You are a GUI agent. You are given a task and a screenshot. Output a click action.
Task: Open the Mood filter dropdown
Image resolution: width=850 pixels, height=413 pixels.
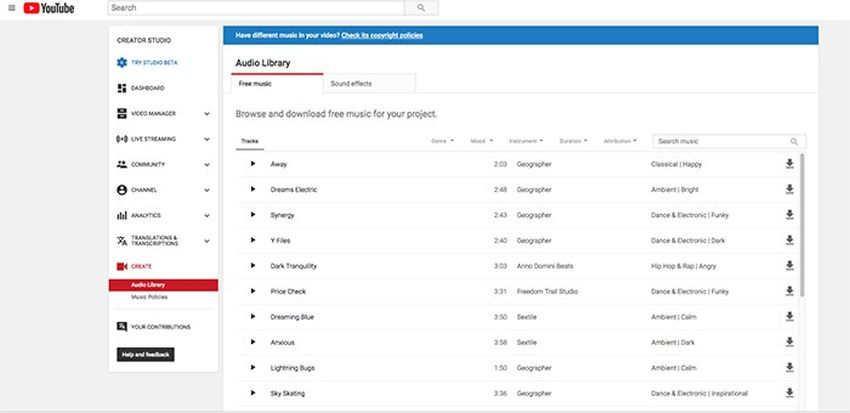481,141
